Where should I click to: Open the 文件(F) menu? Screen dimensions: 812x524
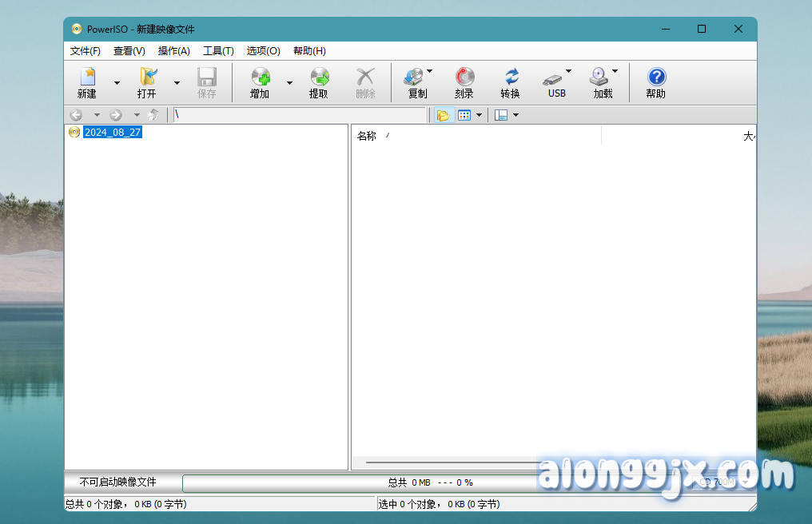coord(86,51)
